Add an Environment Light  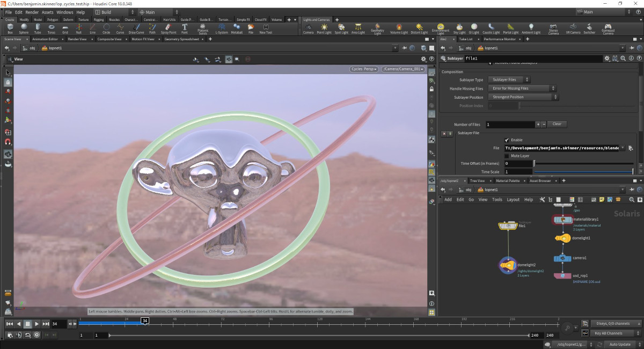(x=441, y=28)
